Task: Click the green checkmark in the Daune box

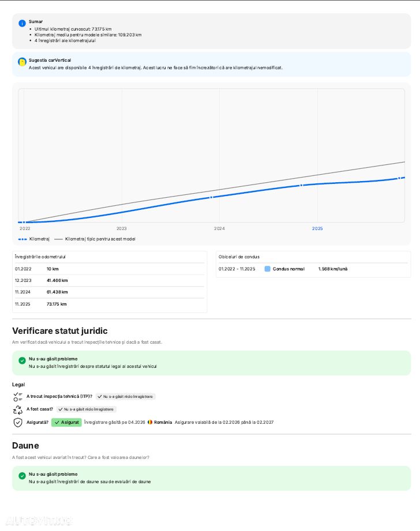Action: [22, 476]
